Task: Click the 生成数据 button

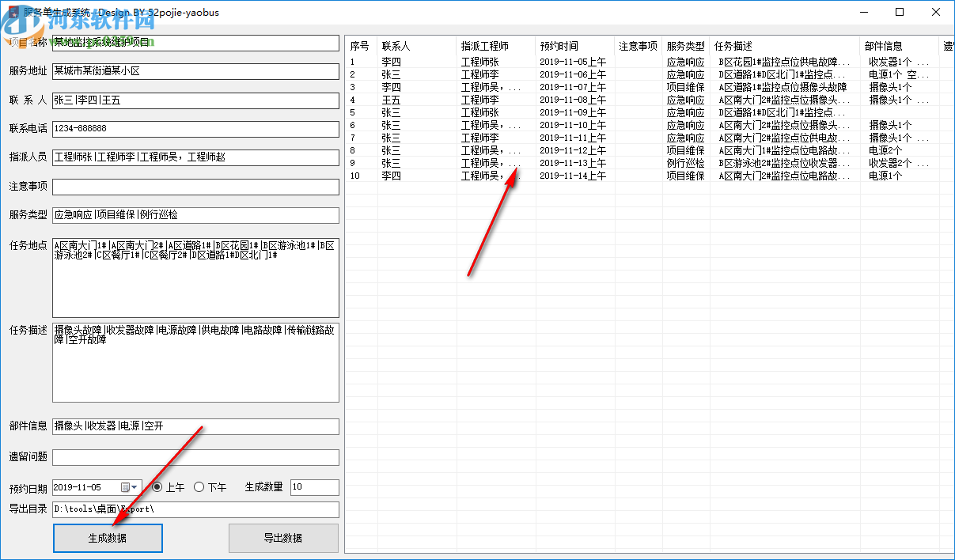Action: [x=108, y=538]
